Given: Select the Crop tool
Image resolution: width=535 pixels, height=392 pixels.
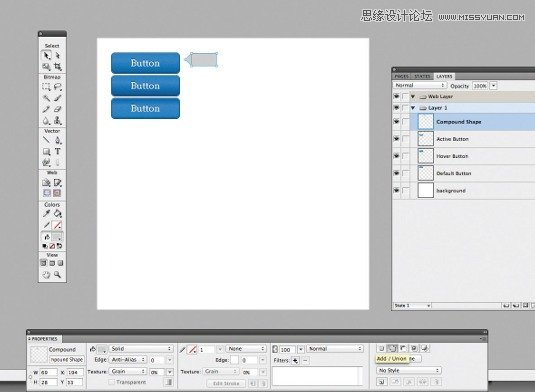Looking at the screenshot, I should [58, 67].
